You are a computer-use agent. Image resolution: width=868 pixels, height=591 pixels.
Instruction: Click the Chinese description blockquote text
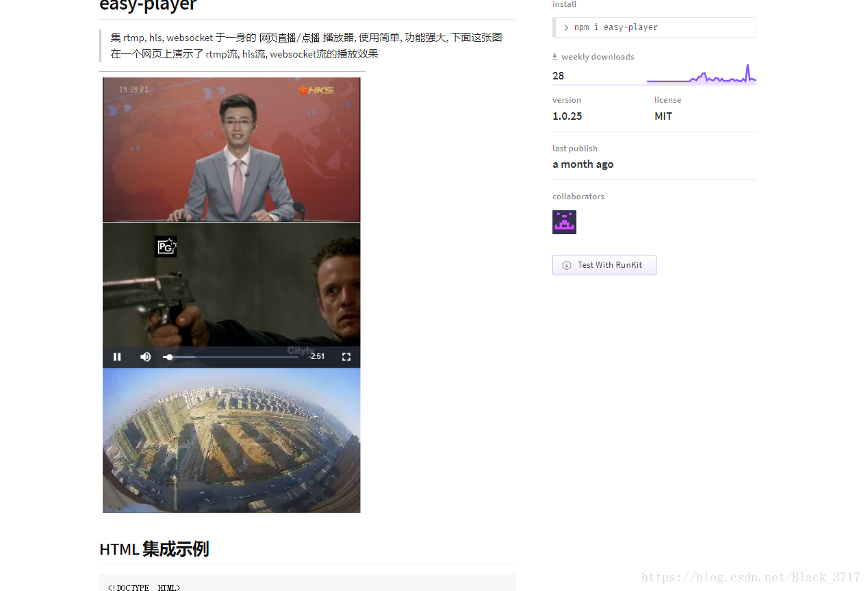point(306,45)
